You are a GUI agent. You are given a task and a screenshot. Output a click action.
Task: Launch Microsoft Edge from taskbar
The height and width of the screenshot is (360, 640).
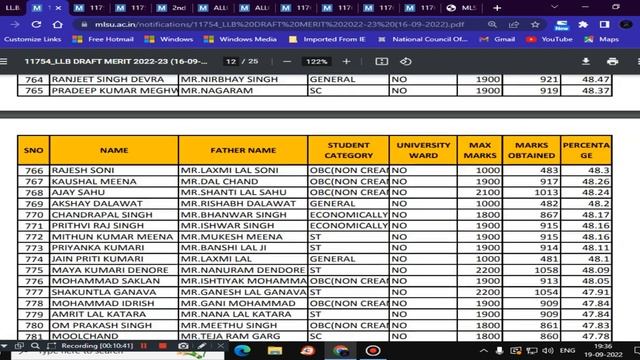coord(242,351)
